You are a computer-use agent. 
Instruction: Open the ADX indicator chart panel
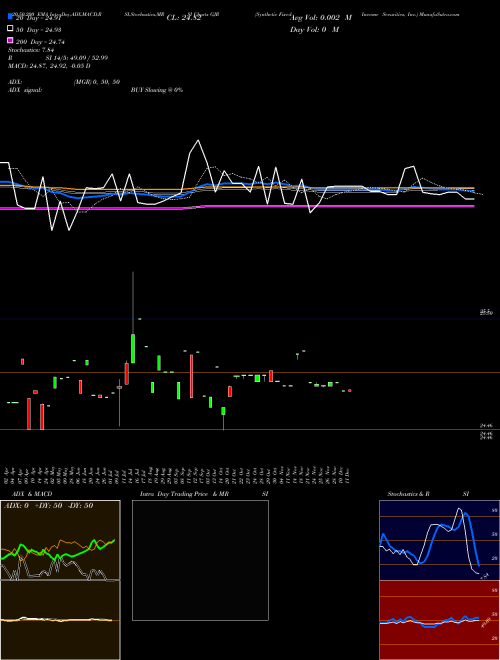[60, 540]
